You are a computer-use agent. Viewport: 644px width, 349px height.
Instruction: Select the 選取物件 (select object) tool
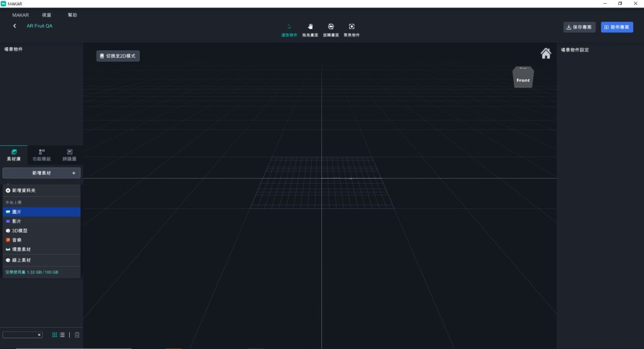coord(289,30)
